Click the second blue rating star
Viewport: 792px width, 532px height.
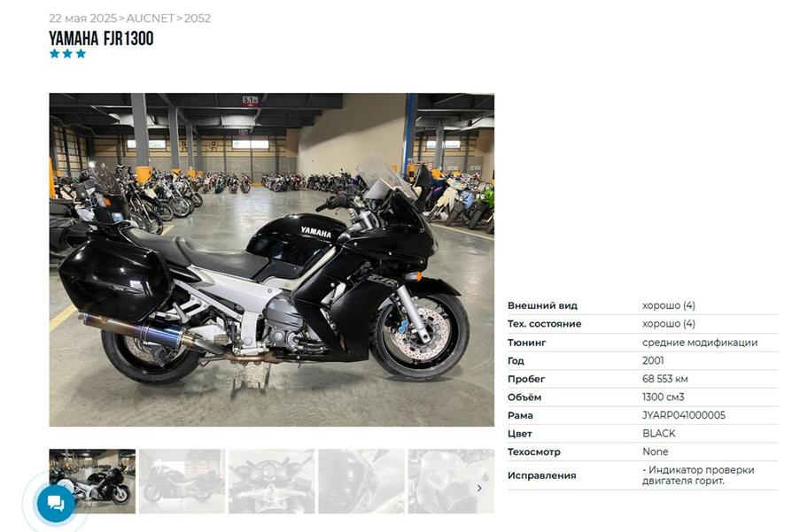pyautogui.click(x=67, y=53)
